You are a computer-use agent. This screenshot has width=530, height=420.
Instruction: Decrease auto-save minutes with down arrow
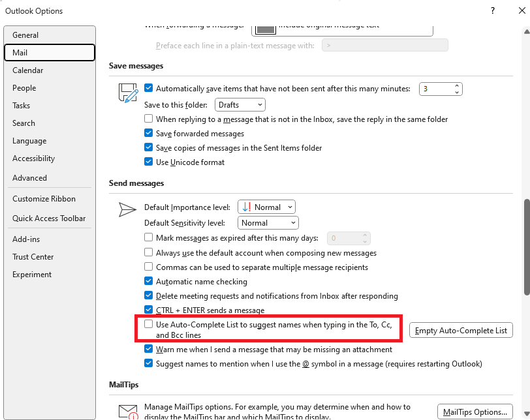(x=457, y=92)
